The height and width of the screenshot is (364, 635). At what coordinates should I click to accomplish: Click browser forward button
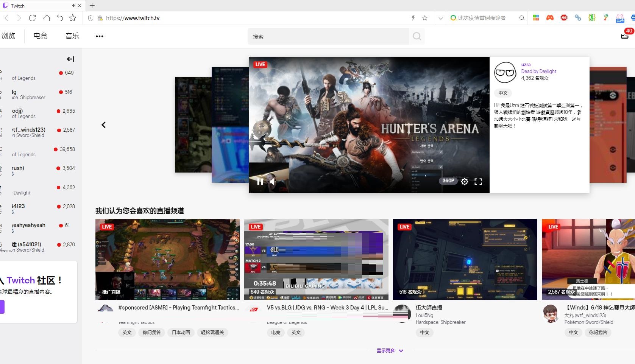(19, 18)
